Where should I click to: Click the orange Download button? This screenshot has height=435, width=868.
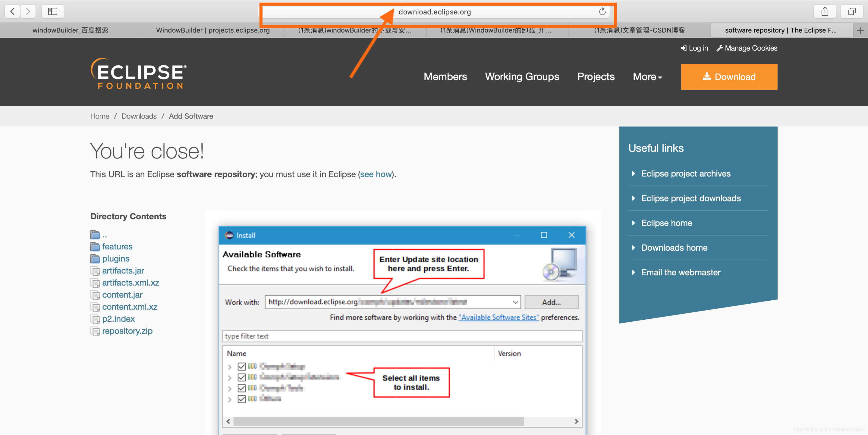point(729,77)
